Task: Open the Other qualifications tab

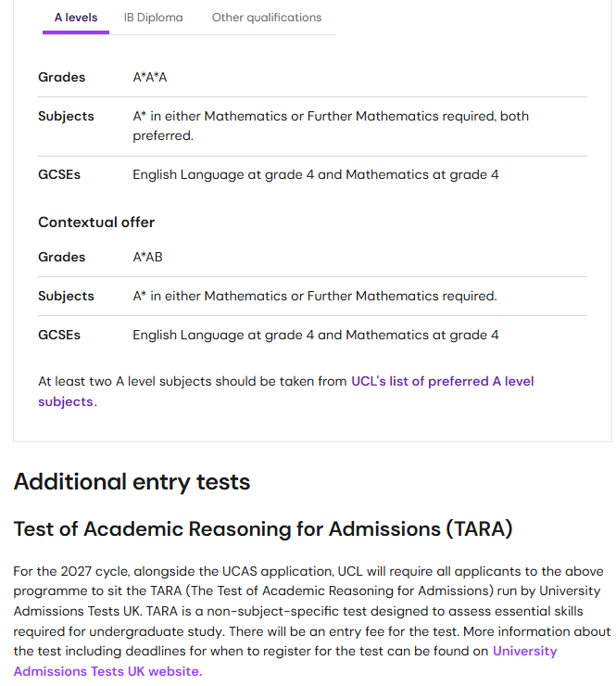Action: pyautogui.click(x=267, y=18)
